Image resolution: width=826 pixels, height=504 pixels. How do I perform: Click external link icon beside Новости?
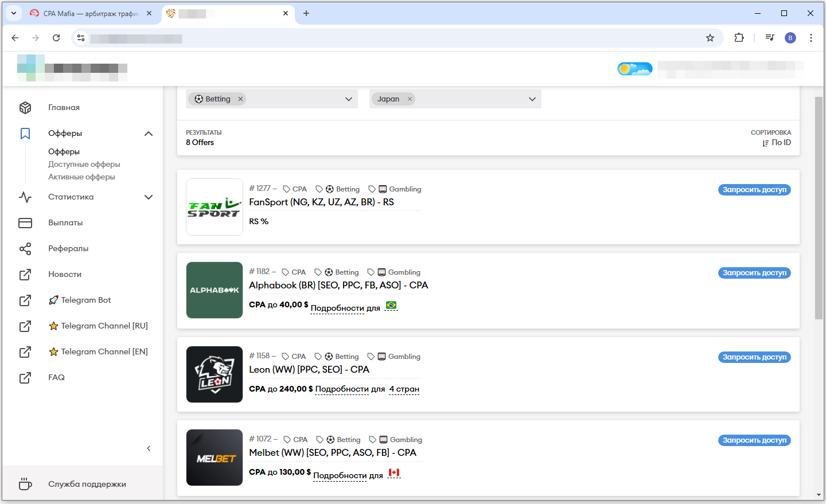tap(25, 275)
